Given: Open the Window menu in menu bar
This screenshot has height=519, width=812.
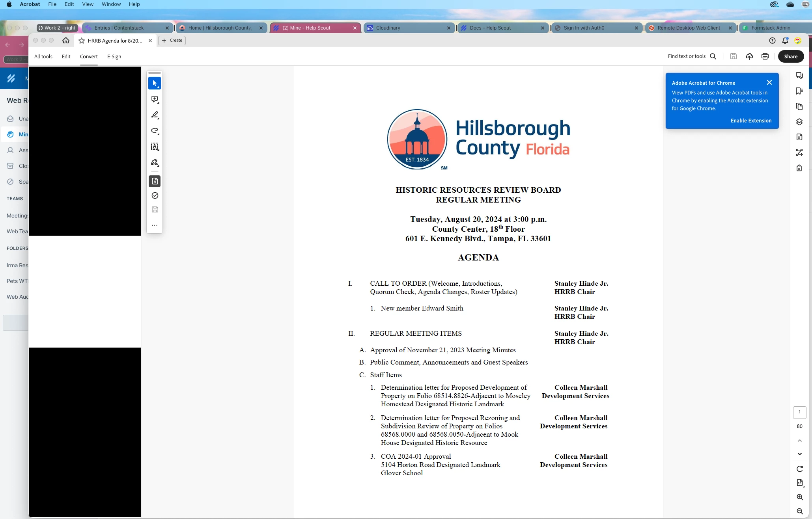Looking at the screenshot, I should (x=111, y=4).
